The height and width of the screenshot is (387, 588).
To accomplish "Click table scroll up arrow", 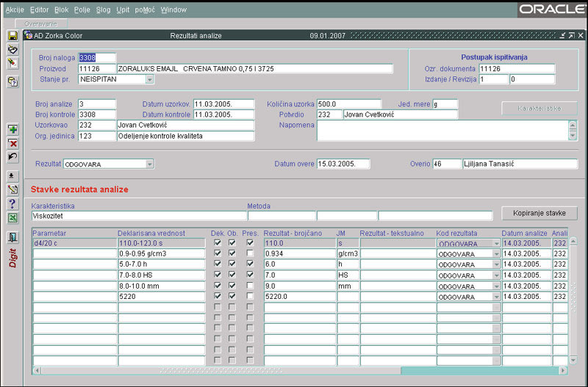I will click(x=573, y=242).
